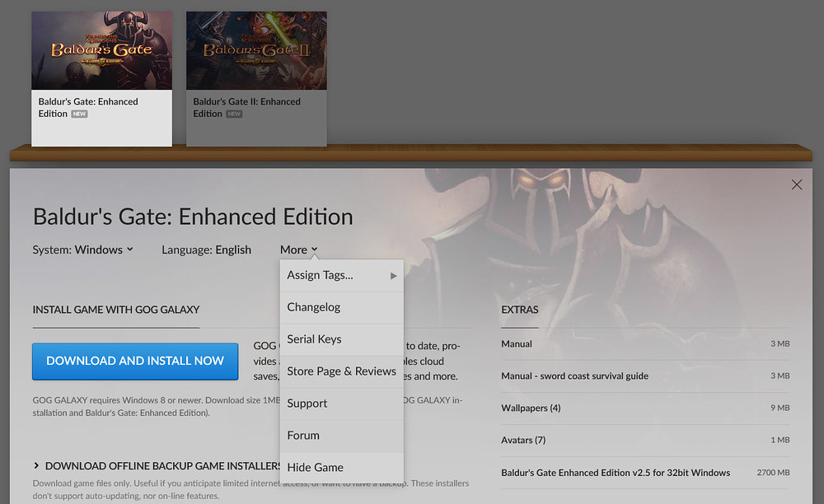Screen dimensions: 824x504
Task: Choose Hide Game menu option
Action: pyautogui.click(x=342, y=468)
